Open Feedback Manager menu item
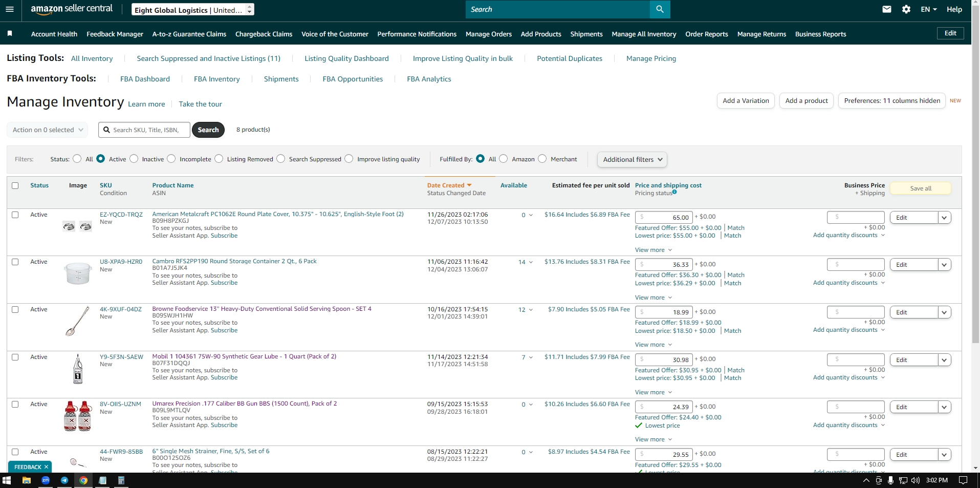Viewport: 980px width, 488px height. tap(115, 34)
